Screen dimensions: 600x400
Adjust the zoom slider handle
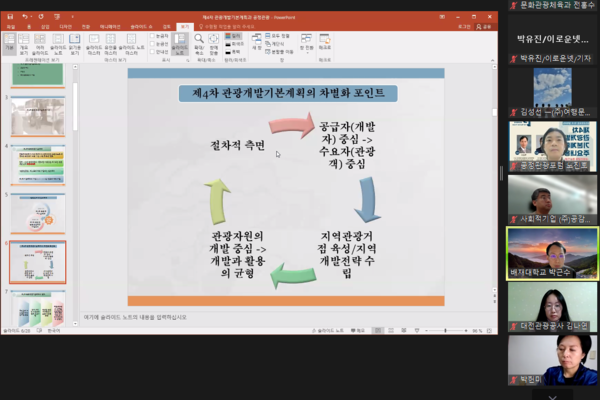(x=445, y=331)
